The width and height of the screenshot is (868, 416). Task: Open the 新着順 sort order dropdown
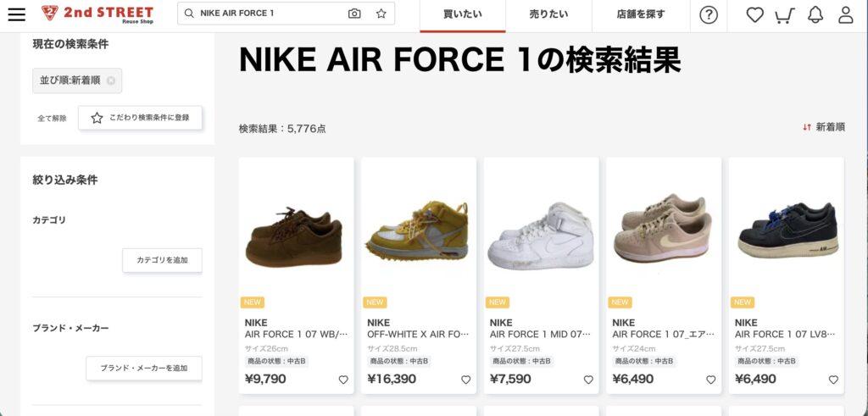point(824,127)
